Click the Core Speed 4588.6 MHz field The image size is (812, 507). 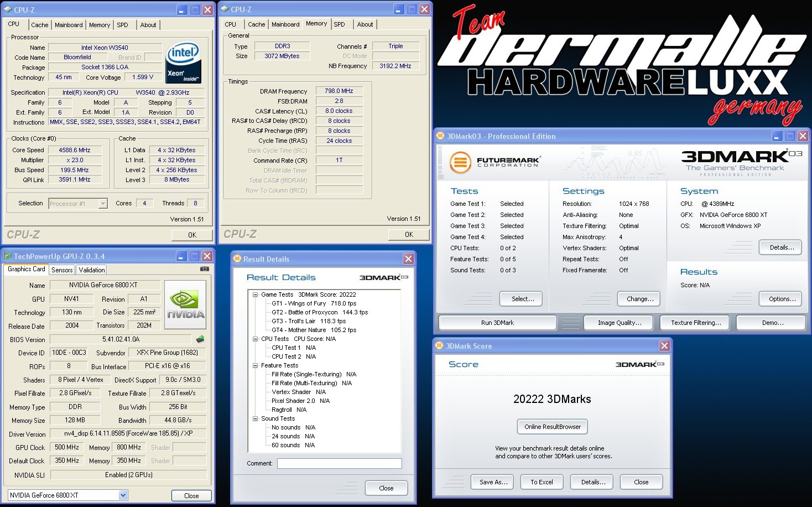coord(75,150)
